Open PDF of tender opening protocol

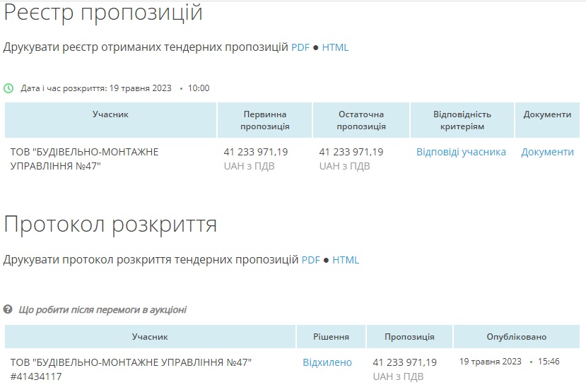[311, 260]
